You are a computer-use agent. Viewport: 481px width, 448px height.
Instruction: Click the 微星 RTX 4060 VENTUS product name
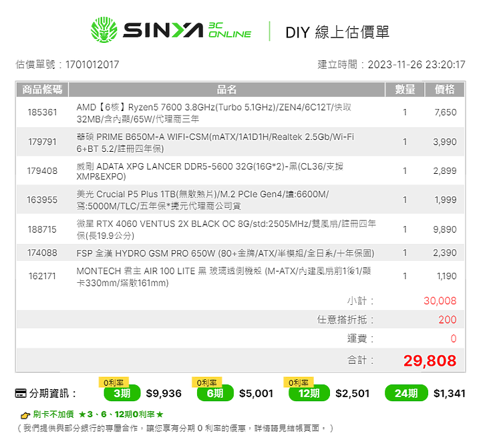tap(226, 229)
